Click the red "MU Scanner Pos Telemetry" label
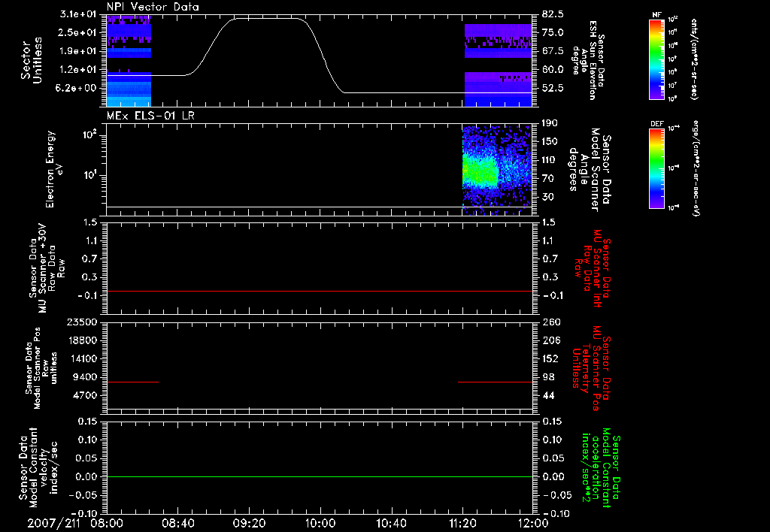The height and width of the screenshot is (532, 770). point(592,368)
